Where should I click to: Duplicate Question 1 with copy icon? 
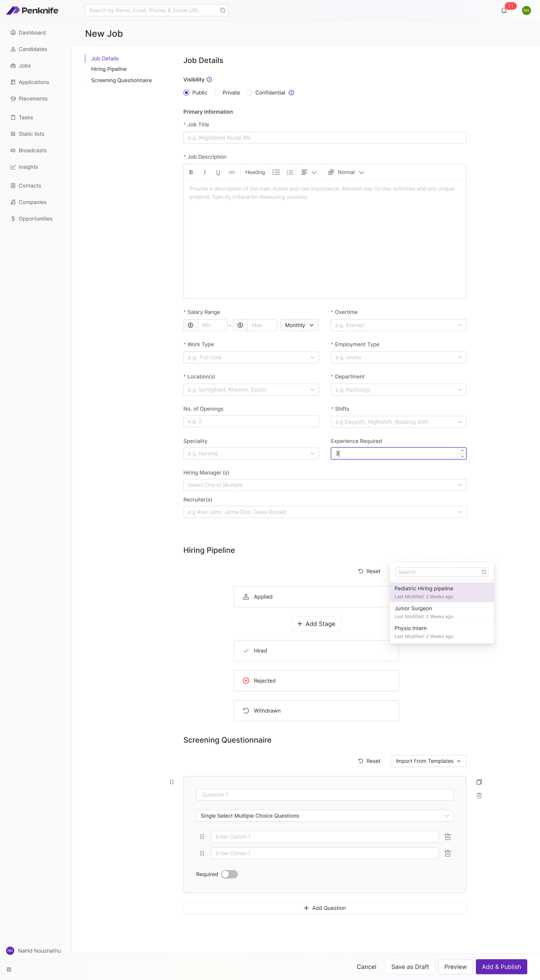479,782
